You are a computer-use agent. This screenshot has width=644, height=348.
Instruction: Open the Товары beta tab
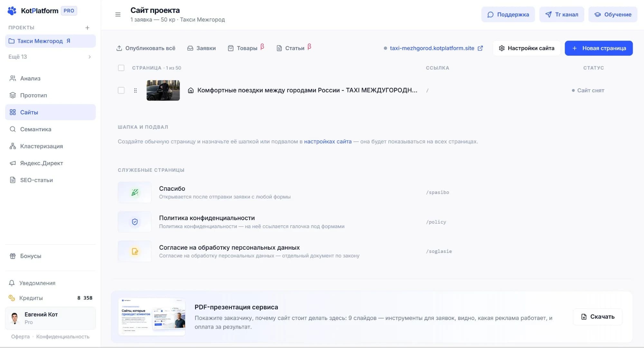tap(246, 48)
